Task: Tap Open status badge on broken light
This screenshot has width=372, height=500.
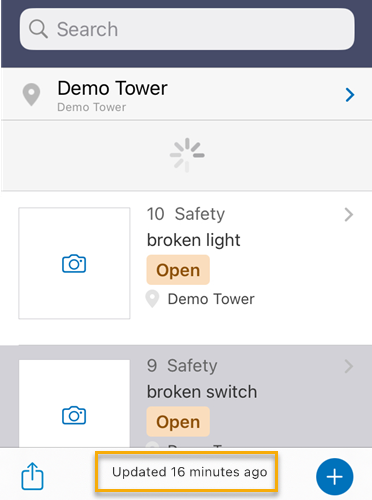Action: [x=178, y=270]
